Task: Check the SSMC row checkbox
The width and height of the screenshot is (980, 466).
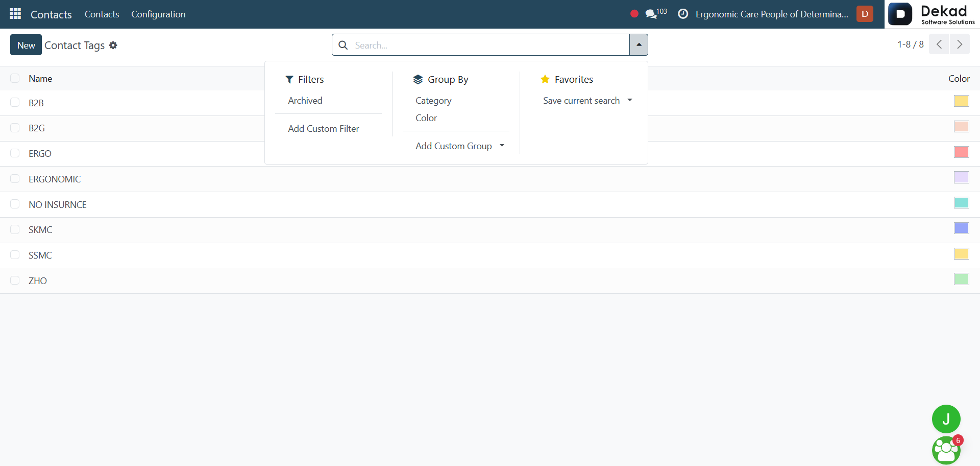Action: coord(15,254)
